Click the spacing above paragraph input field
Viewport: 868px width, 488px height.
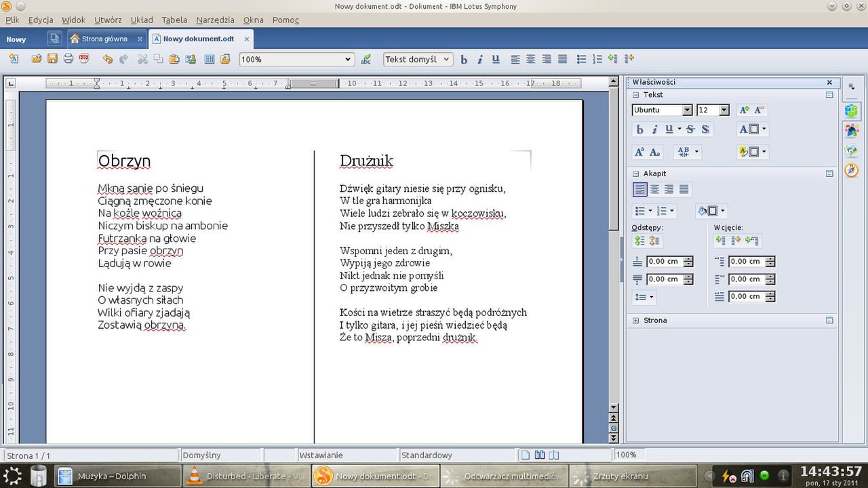point(665,262)
